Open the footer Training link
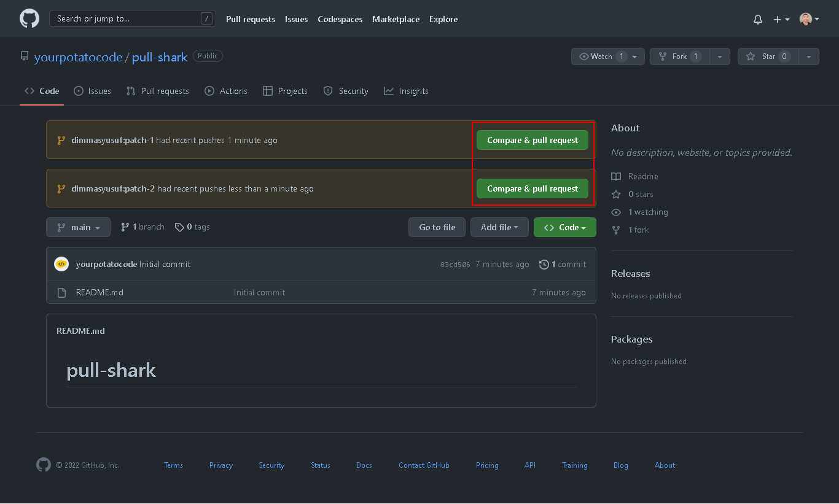 pyautogui.click(x=574, y=465)
